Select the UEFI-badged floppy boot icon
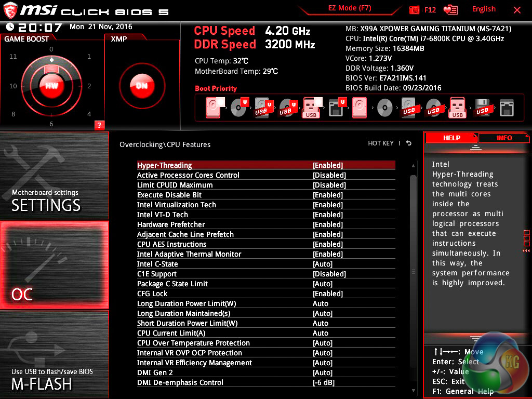This screenshot has width=532, height=399. (338, 108)
